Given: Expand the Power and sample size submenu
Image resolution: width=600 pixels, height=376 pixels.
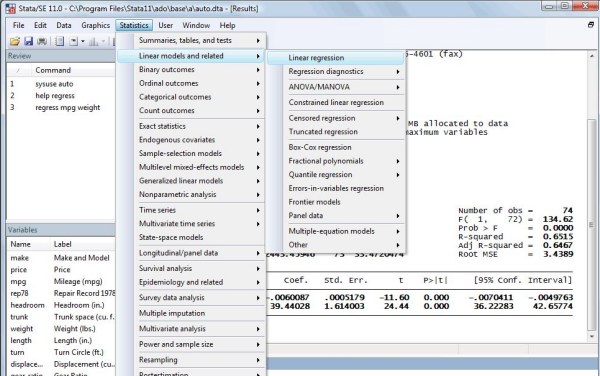Looking at the screenshot, I should click(x=191, y=344).
